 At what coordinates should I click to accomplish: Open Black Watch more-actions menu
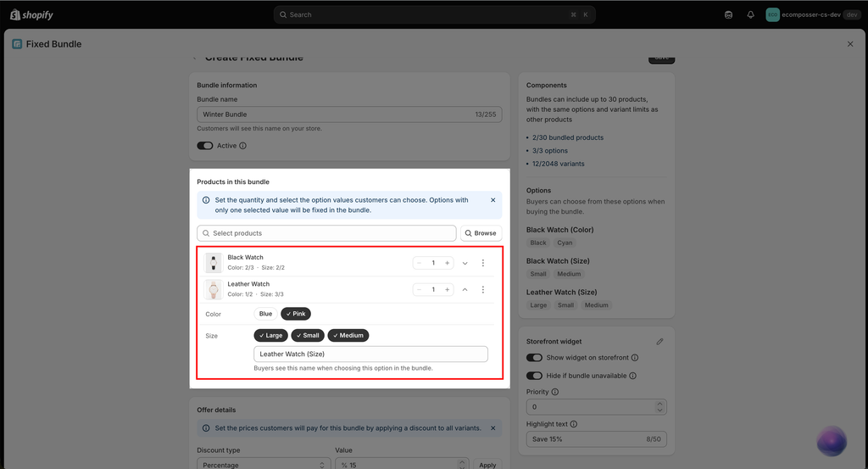pyautogui.click(x=482, y=263)
